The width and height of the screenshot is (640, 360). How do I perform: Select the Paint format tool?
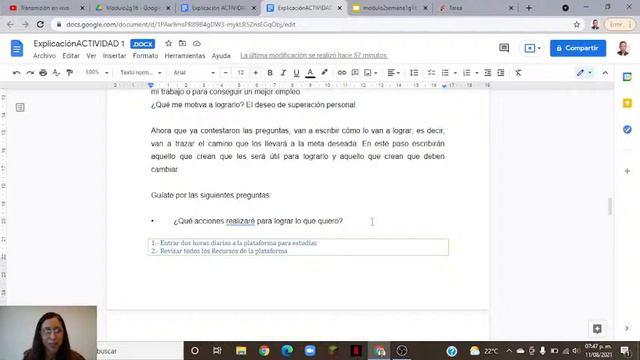click(69, 73)
